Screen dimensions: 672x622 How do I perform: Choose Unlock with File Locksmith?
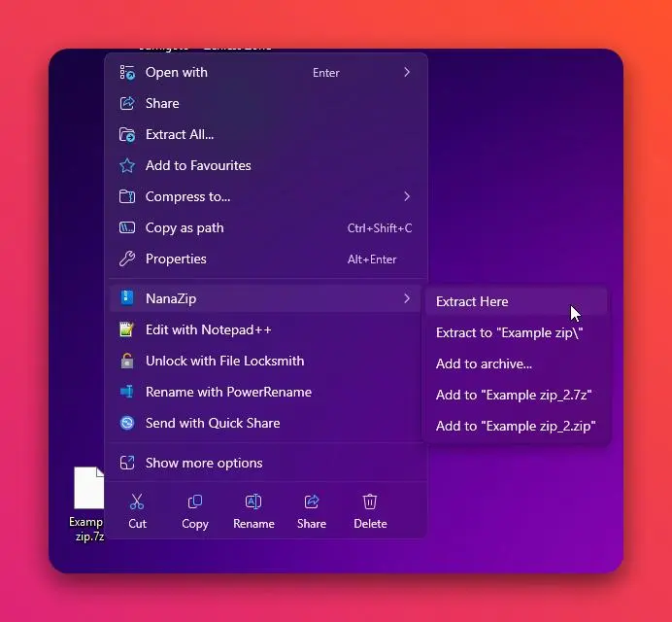266,361
